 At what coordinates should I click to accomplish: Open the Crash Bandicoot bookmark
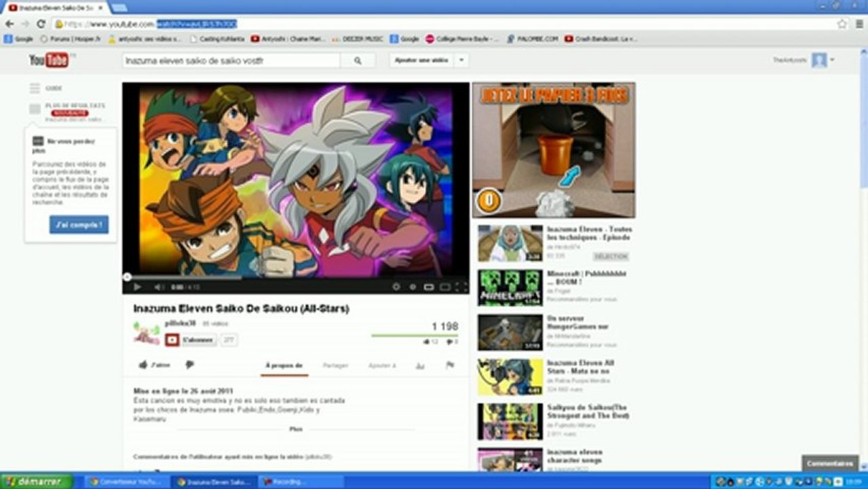coord(601,39)
